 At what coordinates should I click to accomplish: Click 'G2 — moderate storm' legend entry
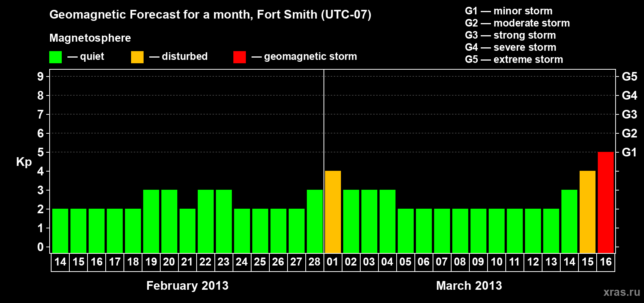coord(517,23)
